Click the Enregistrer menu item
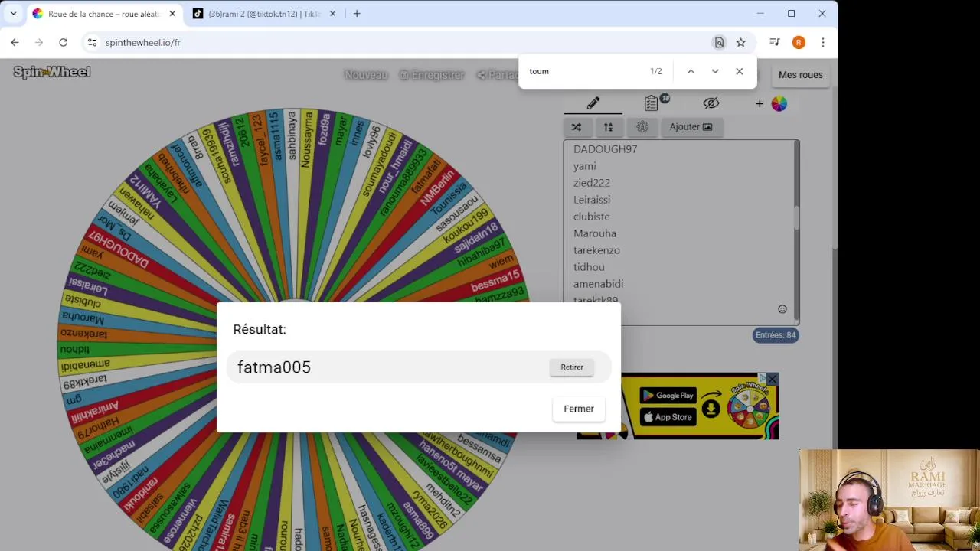The image size is (980, 551). (432, 75)
